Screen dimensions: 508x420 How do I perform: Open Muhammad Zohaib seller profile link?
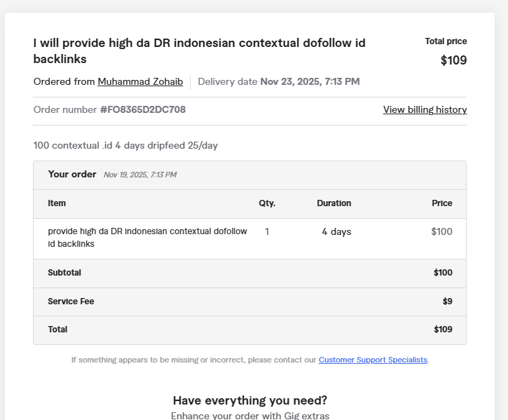click(140, 82)
